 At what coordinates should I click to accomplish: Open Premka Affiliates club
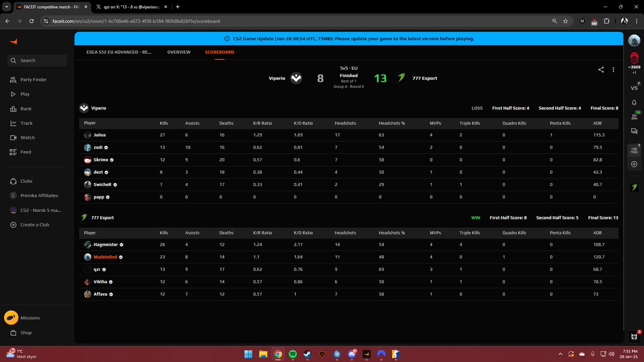34,196
